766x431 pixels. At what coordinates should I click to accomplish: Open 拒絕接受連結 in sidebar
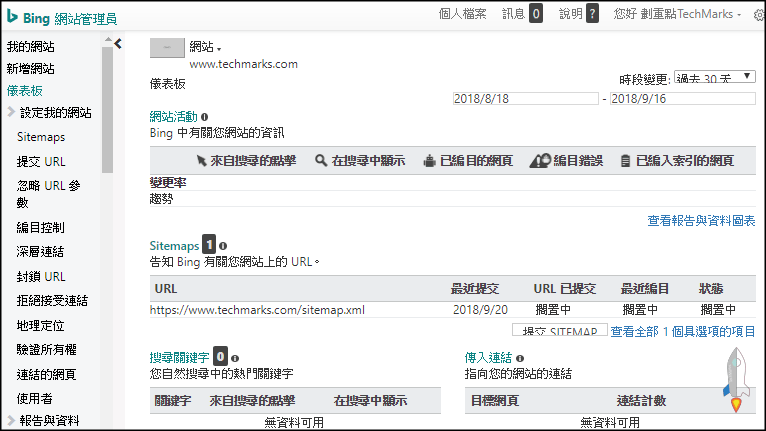(x=52, y=301)
